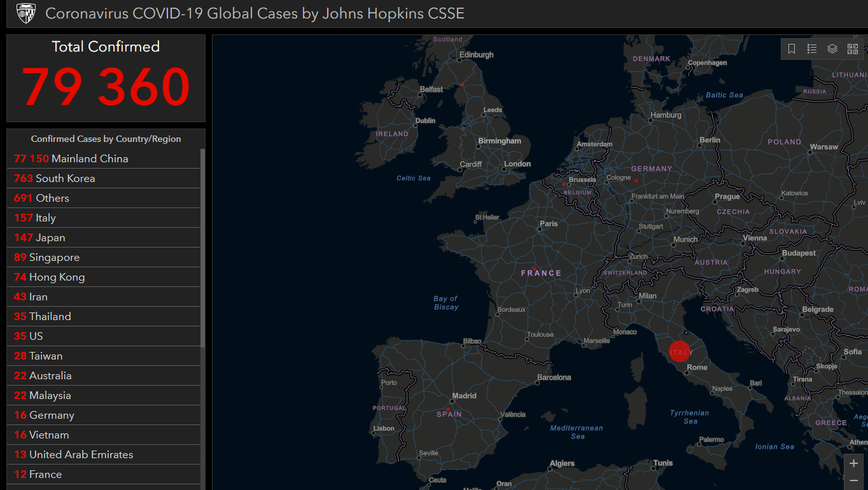
Task: Open the Layer list stack icon
Action: pyautogui.click(x=832, y=49)
